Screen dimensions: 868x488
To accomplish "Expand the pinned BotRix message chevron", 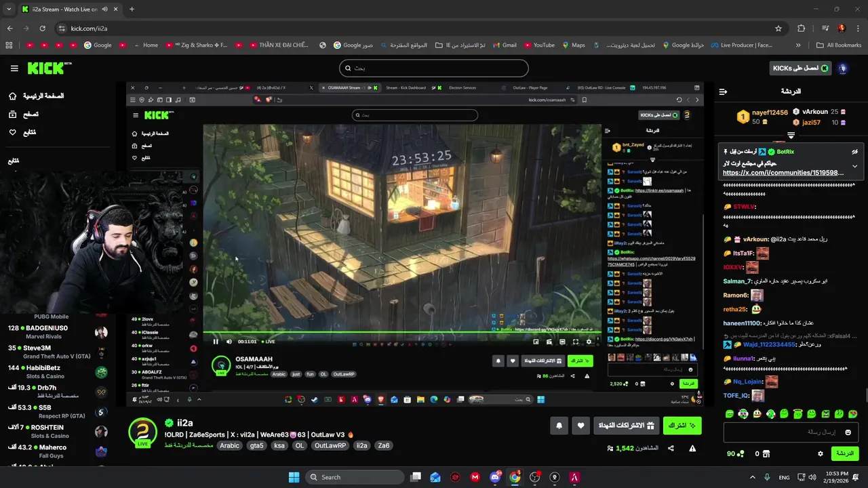I will click(854, 166).
